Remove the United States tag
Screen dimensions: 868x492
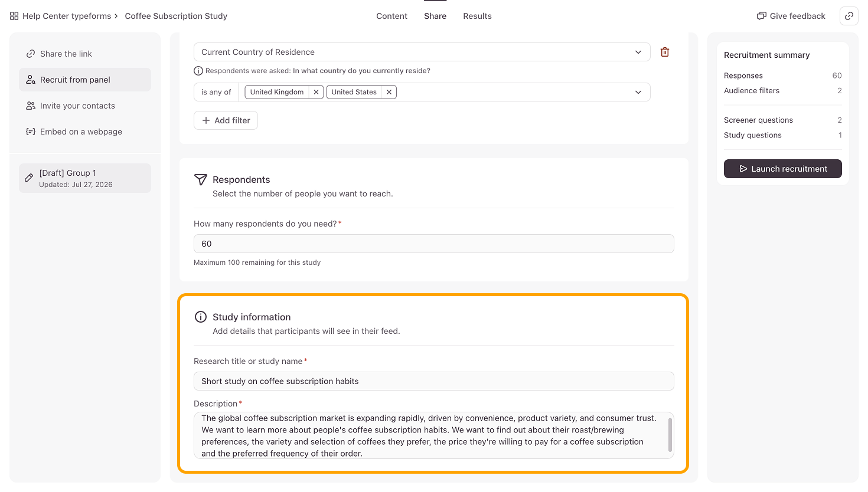(x=389, y=92)
